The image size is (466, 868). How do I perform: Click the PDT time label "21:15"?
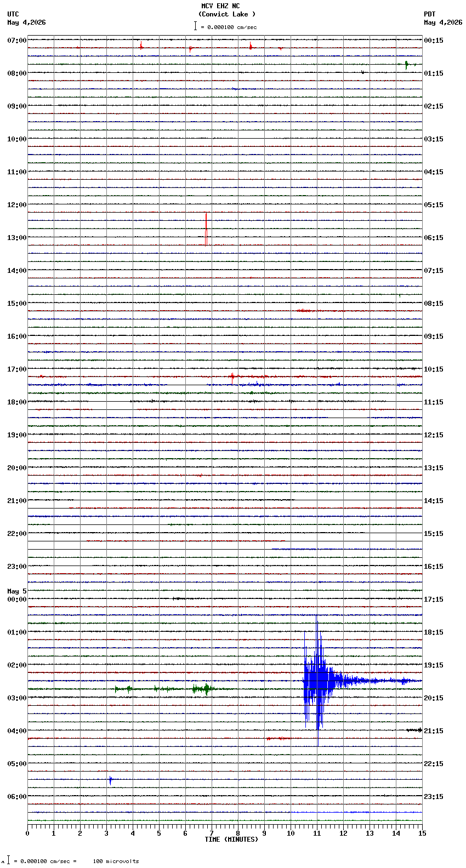point(434,731)
